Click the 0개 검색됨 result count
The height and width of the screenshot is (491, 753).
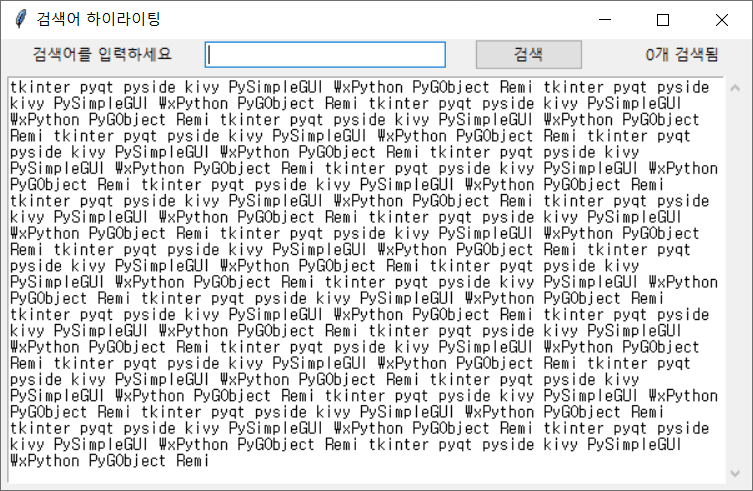(x=681, y=55)
